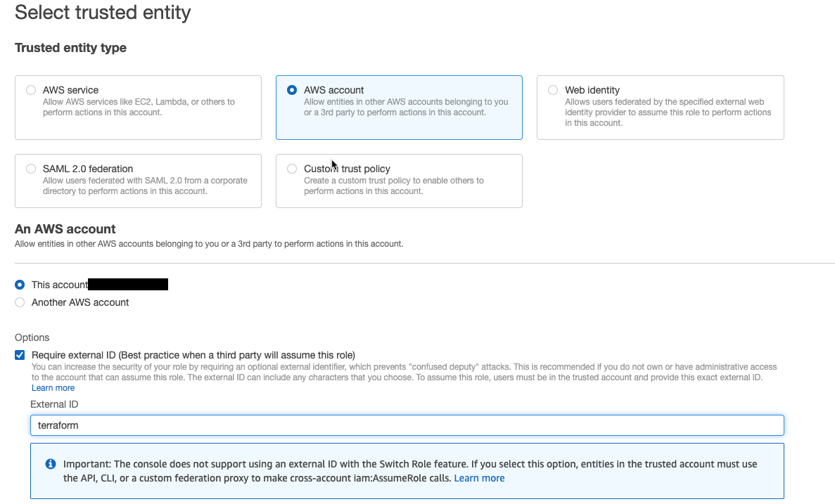The width and height of the screenshot is (835, 504).
Task: Click the blue info icon in Important notice
Action: [51, 464]
